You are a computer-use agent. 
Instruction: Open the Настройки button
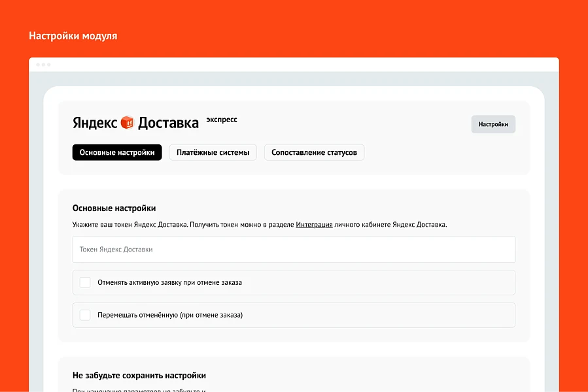493,124
